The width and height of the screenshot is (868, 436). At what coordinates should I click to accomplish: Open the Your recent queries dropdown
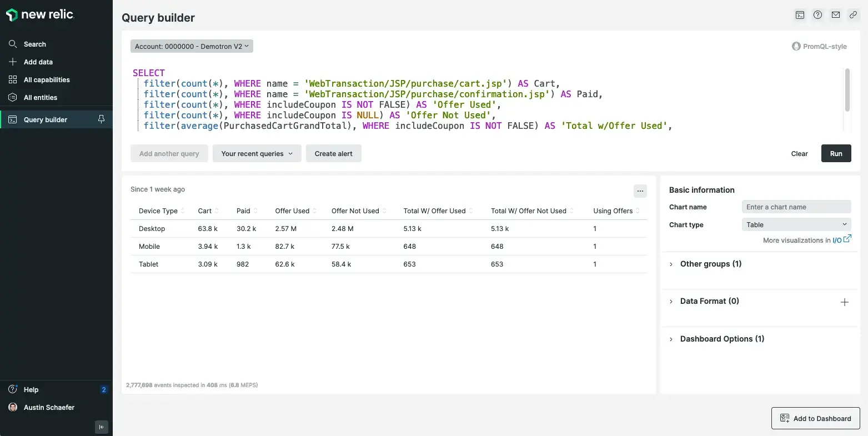(x=257, y=154)
